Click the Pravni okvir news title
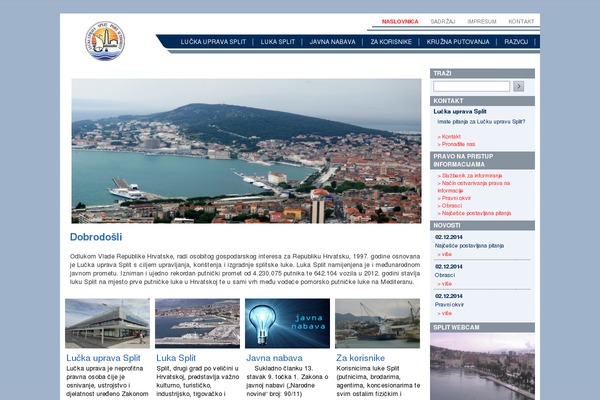600x400 pixels. (x=449, y=305)
